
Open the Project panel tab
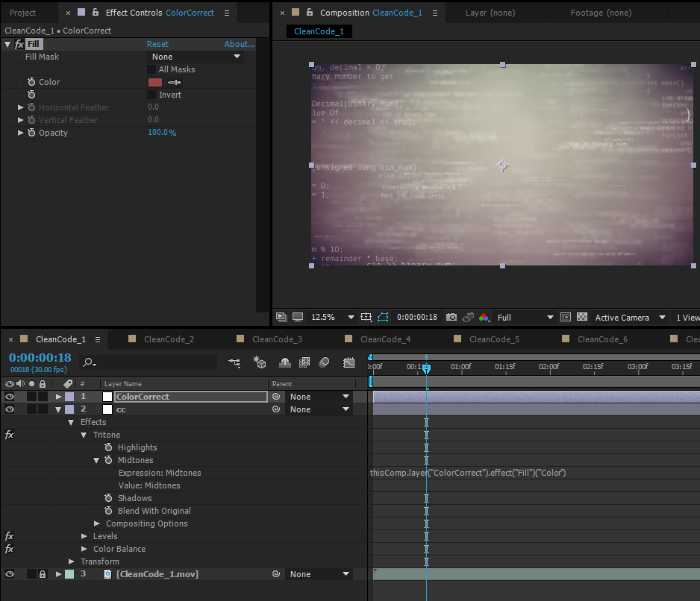pyautogui.click(x=22, y=13)
